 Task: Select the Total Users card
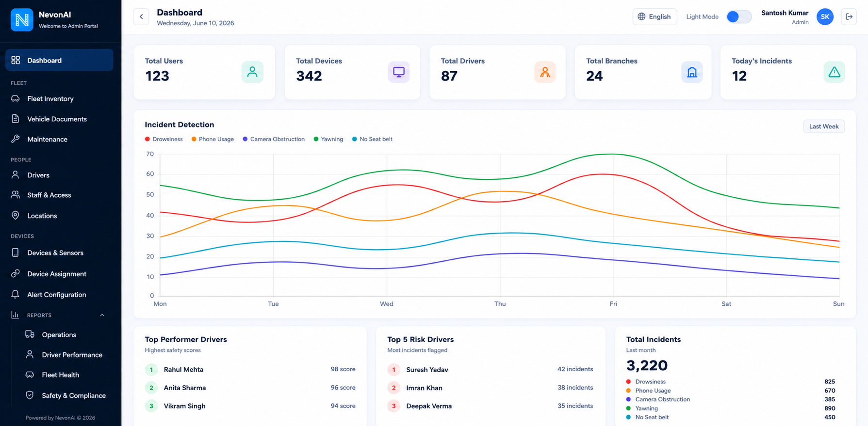[x=204, y=72]
